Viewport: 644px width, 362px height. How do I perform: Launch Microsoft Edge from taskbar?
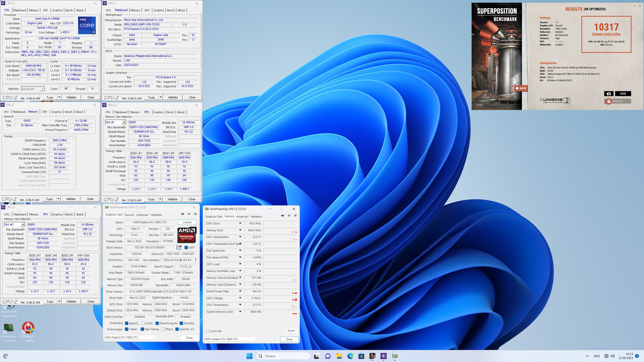[350, 356]
